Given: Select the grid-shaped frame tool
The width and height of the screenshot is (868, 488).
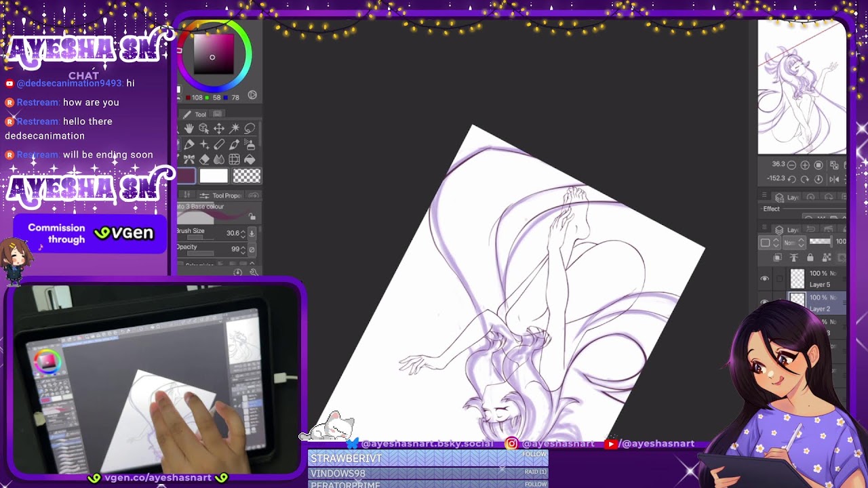Looking at the screenshot, I should tap(235, 160).
